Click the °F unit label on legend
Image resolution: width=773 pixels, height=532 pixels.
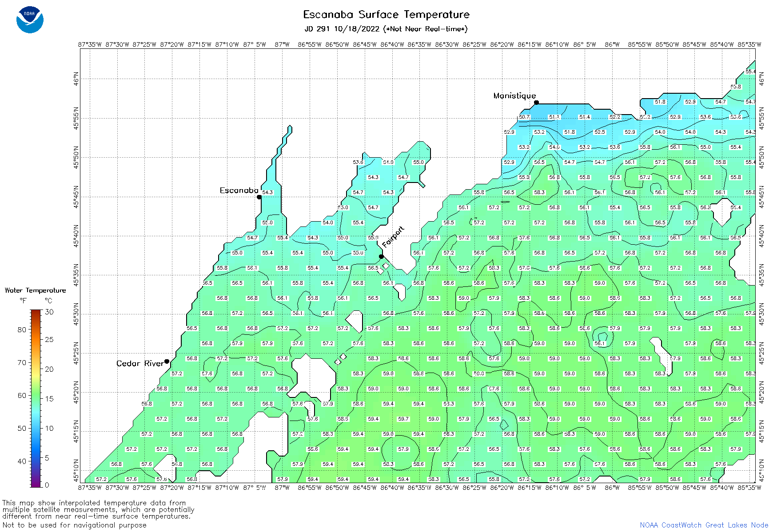[x=23, y=301]
